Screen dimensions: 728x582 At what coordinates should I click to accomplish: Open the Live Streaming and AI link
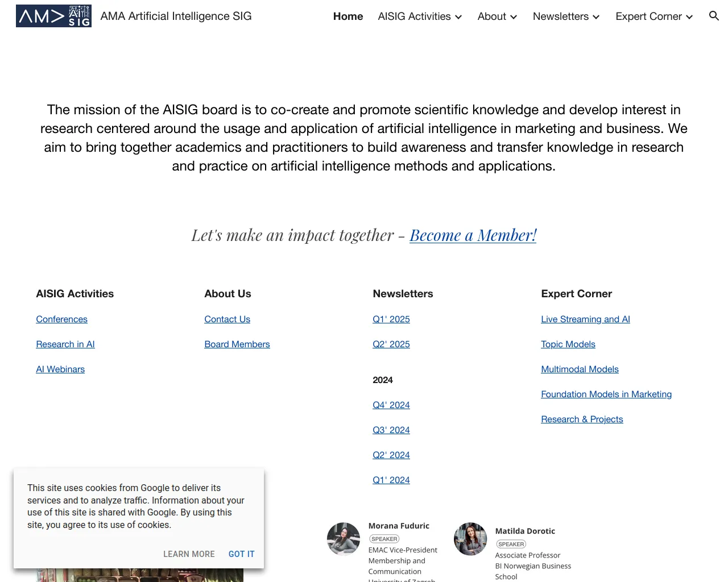[x=585, y=319]
